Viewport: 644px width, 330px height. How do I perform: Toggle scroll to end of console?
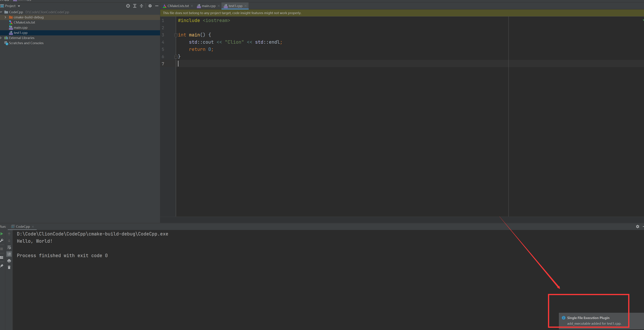9,254
